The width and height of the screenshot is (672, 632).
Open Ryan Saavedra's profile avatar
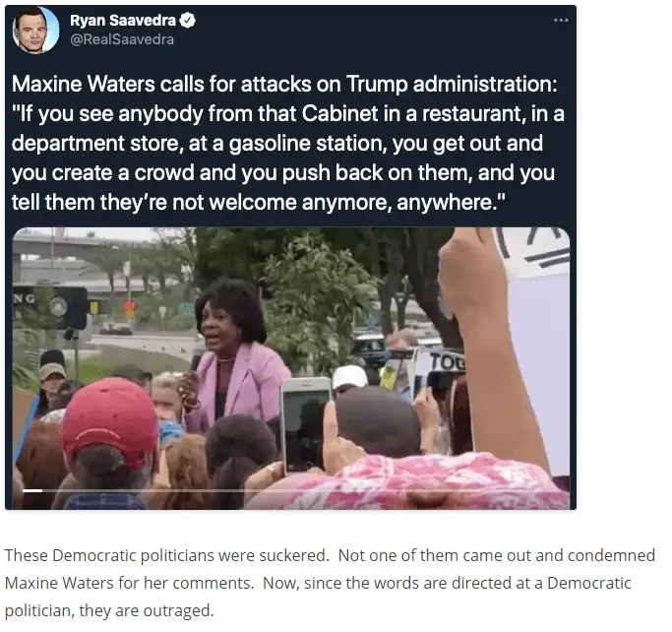[35, 30]
